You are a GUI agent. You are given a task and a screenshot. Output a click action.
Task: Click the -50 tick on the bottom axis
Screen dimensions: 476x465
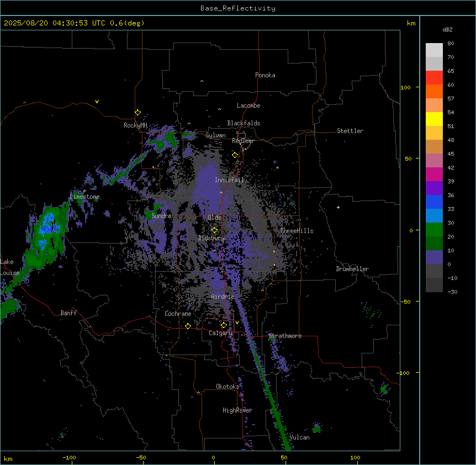coord(141,457)
